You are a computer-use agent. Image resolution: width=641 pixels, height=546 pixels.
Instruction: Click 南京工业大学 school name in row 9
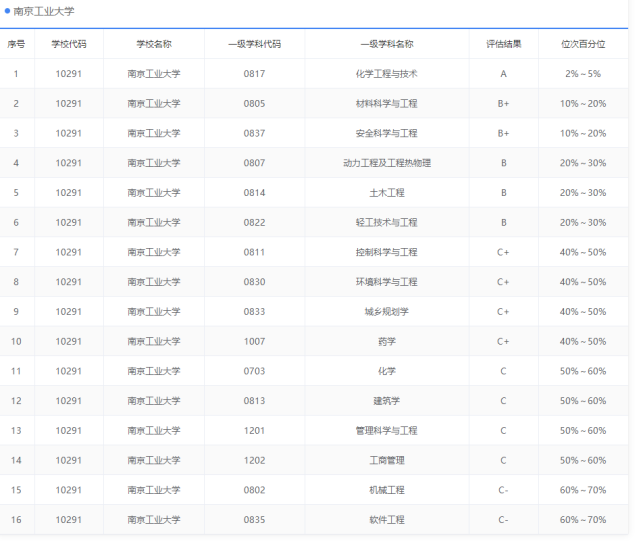(x=154, y=312)
